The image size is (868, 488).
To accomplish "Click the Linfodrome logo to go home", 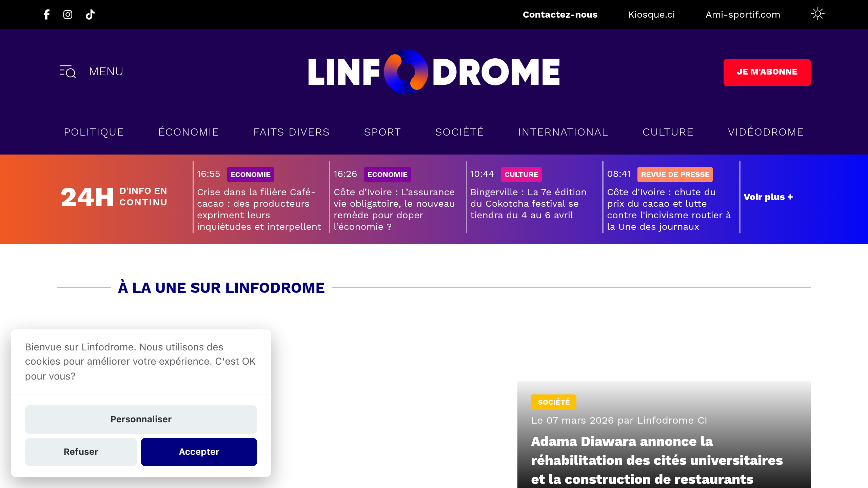I will tap(434, 72).
